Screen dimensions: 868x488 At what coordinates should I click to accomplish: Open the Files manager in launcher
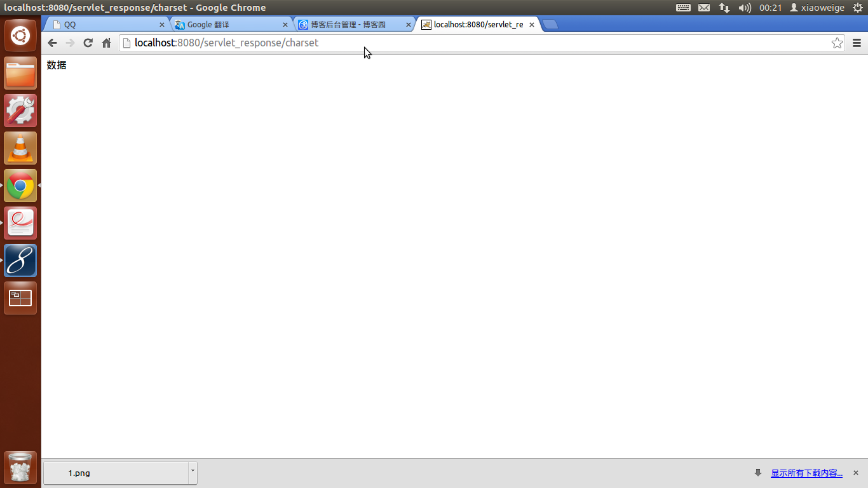coord(20,73)
